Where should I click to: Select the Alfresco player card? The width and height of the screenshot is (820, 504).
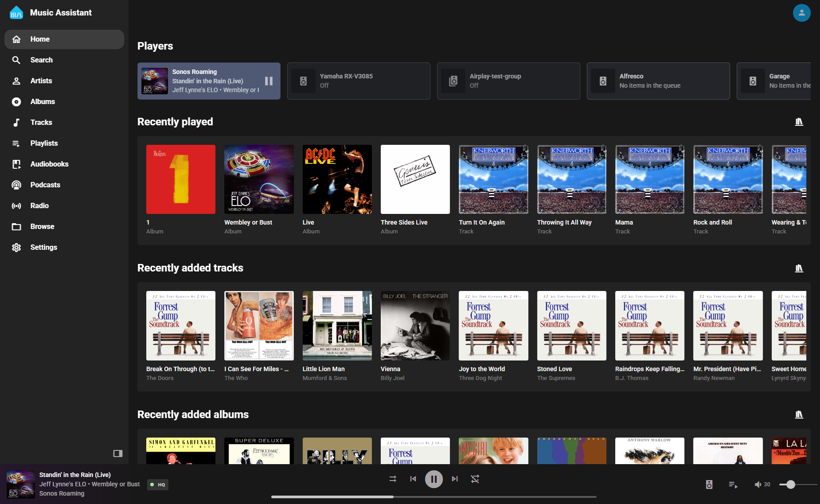pos(658,81)
